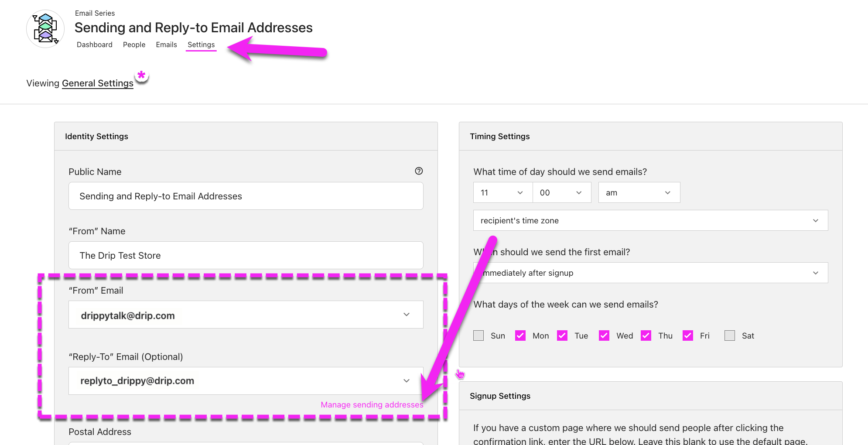Edit the Public Name input field
Screen dimensions: 868x445
pos(246,196)
